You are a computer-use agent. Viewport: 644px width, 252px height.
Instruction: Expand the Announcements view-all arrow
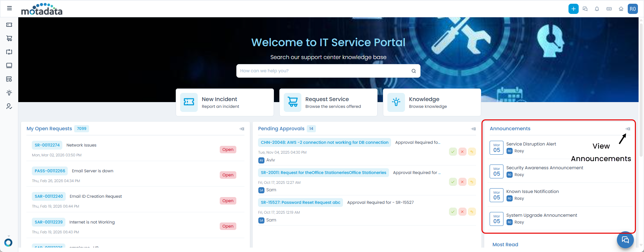click(628, 129)
